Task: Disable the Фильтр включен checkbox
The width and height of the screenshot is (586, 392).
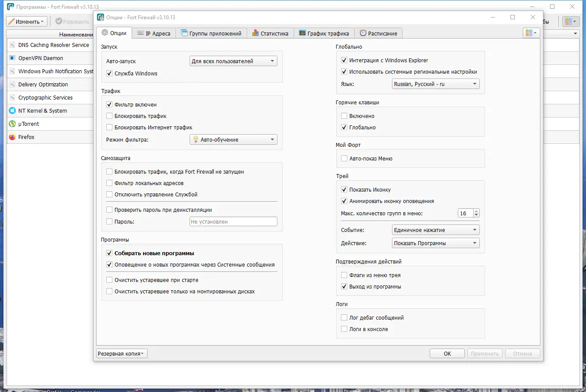Action: 109,105
